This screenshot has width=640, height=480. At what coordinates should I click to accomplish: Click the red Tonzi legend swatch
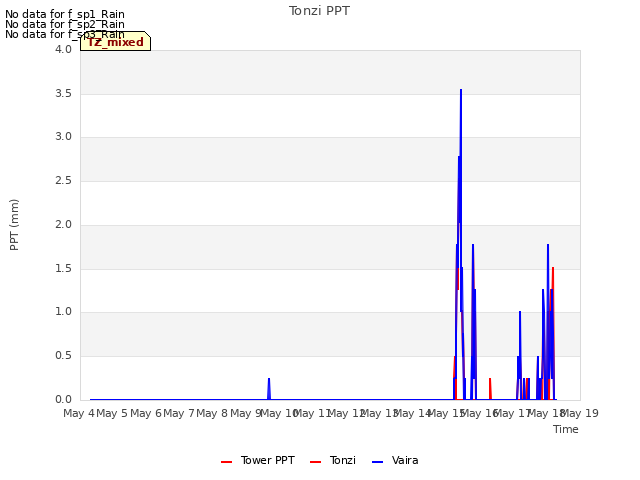(315, 462)
